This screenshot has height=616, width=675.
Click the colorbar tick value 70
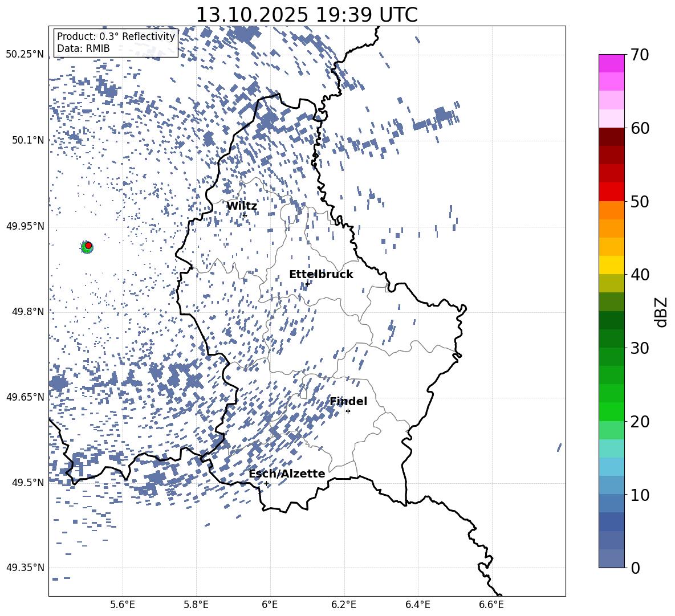point(640,55)
